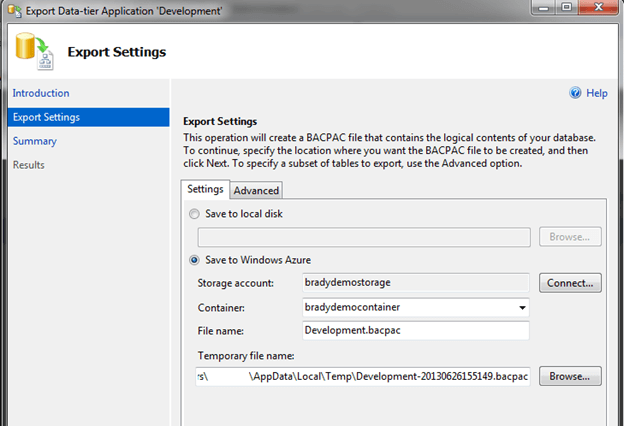
Task: Maximize the export wizard window
Action: [567, 7]
